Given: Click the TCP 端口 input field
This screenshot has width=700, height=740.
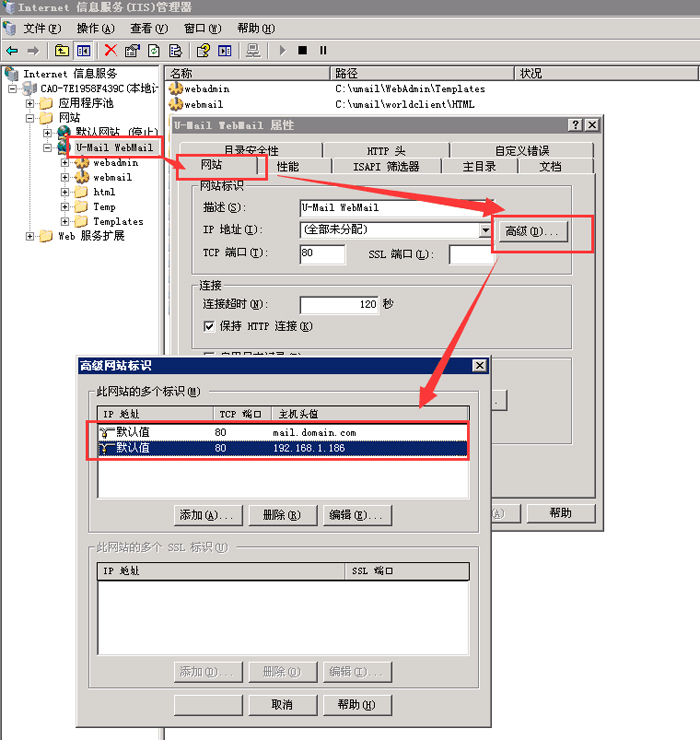Looking at the screenshot, I should 322,253.
